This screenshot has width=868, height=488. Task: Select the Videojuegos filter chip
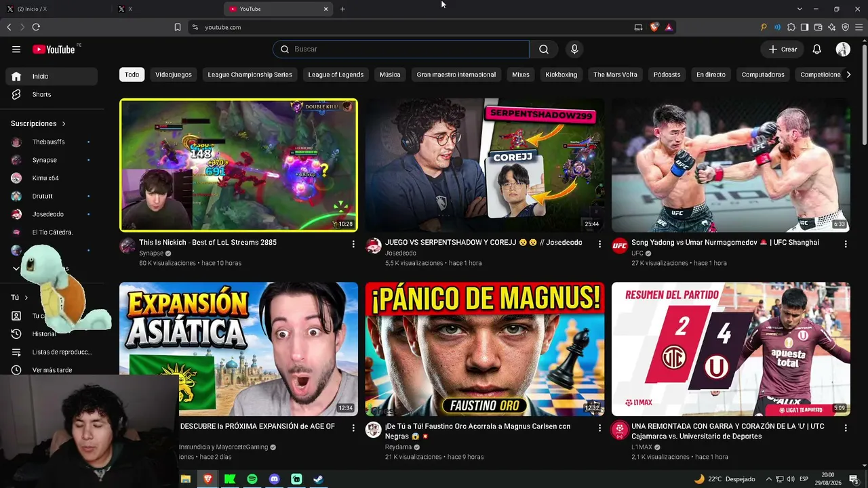pos(174,75)
